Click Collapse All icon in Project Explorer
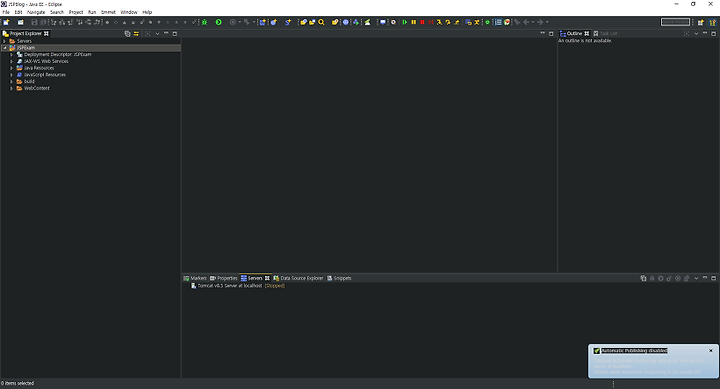This screenshot has width=720, height=389. pos(127,34)
